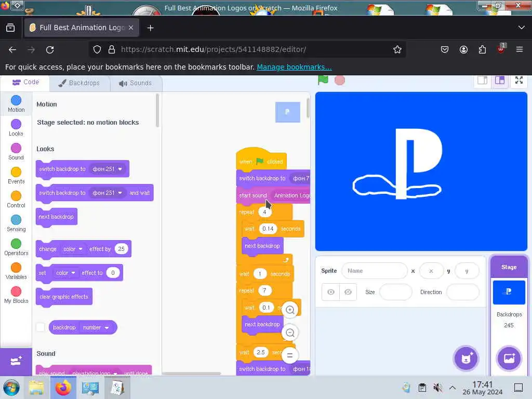Select the Full Best Animation Logos browser tab
The height and width of the screenshot is (399, 532).
tap(82, 28)
